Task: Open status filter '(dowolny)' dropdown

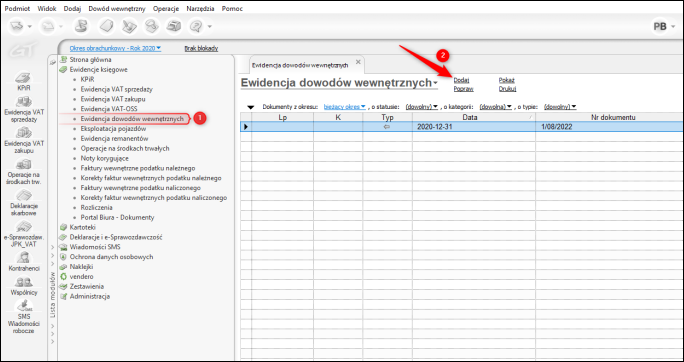Action: (x=421, y=106)
